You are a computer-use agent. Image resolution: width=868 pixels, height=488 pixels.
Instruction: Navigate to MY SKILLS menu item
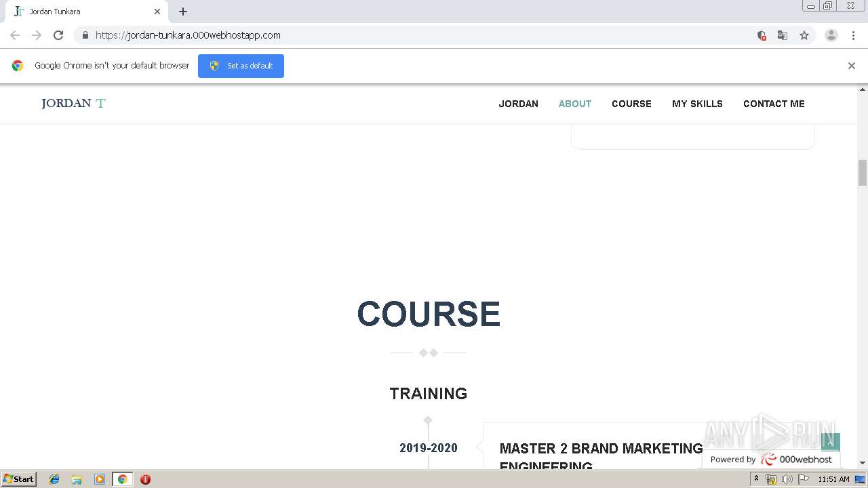point(697,104)
